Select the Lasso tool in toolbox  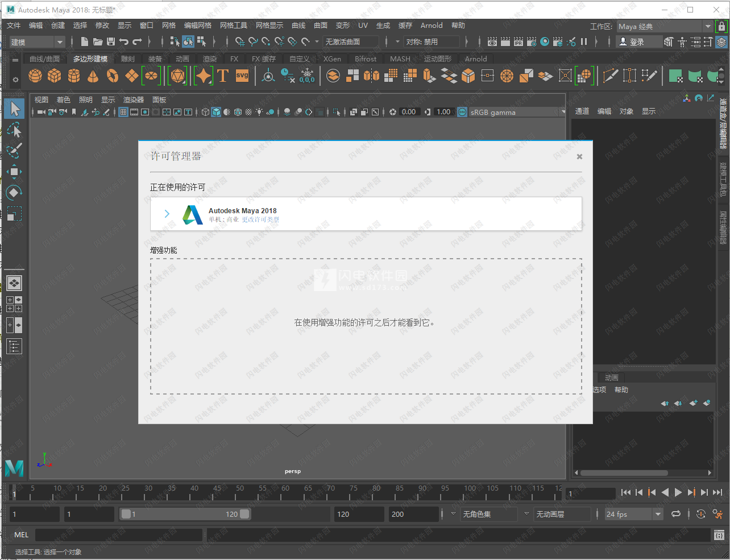(x=14, y=130)
